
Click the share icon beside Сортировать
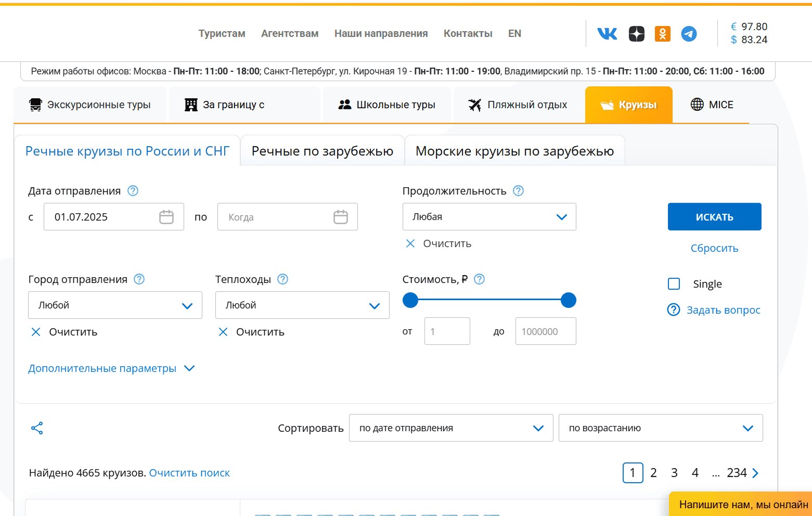point(37,428)
